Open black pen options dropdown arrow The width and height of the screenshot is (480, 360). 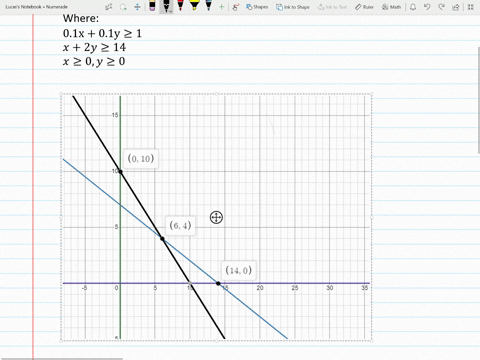click(170, 11)
